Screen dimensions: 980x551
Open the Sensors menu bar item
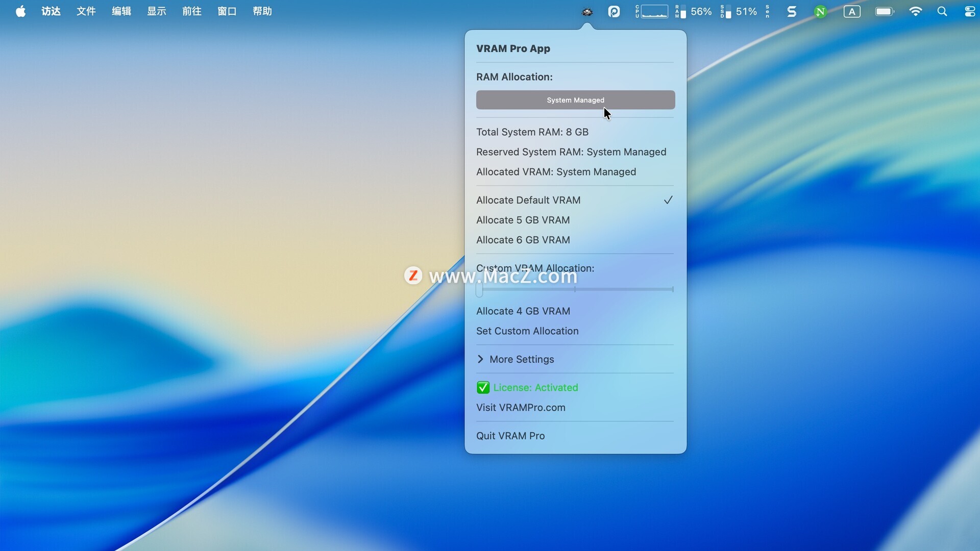point(767,11)
